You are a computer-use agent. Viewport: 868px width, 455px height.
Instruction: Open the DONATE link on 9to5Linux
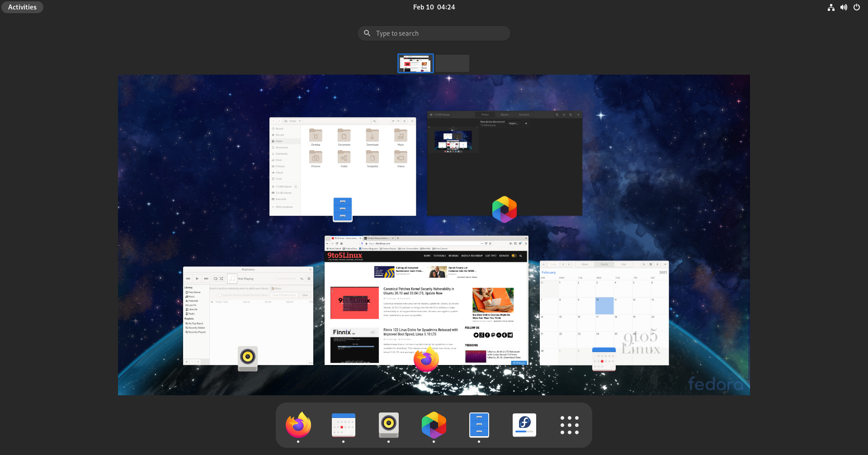click(504, 256)
